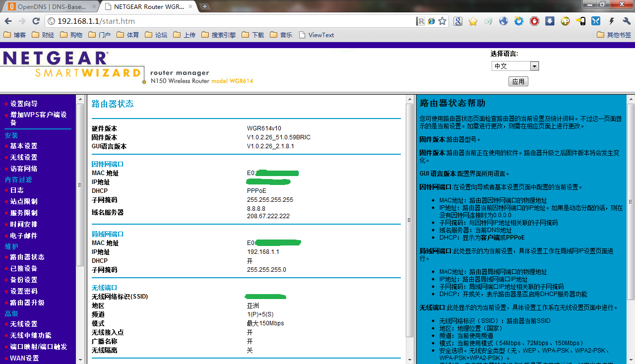Click the blue globe extension icon
635x364 pixels.
(x=504, y=21)
